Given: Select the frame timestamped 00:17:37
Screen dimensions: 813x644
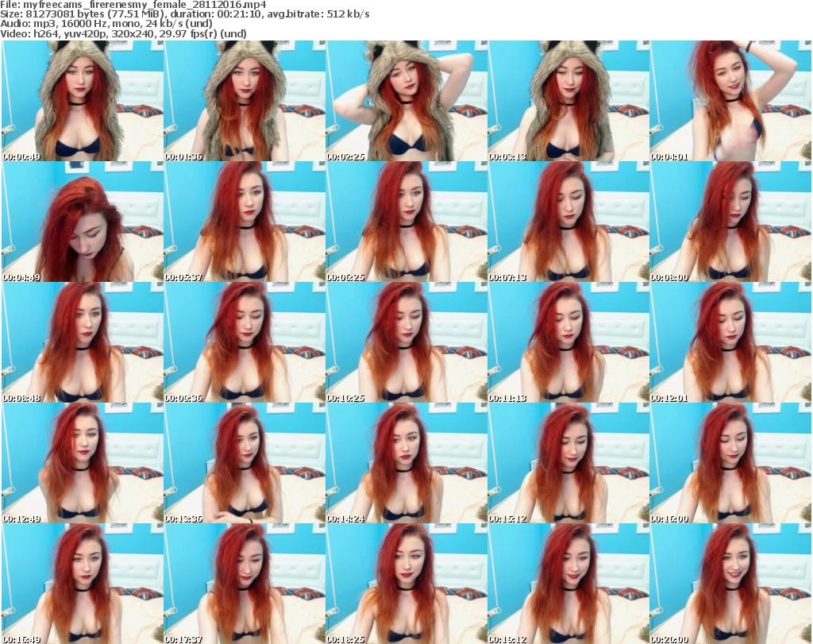Looking at the screenshot, I should coord(245,584).
